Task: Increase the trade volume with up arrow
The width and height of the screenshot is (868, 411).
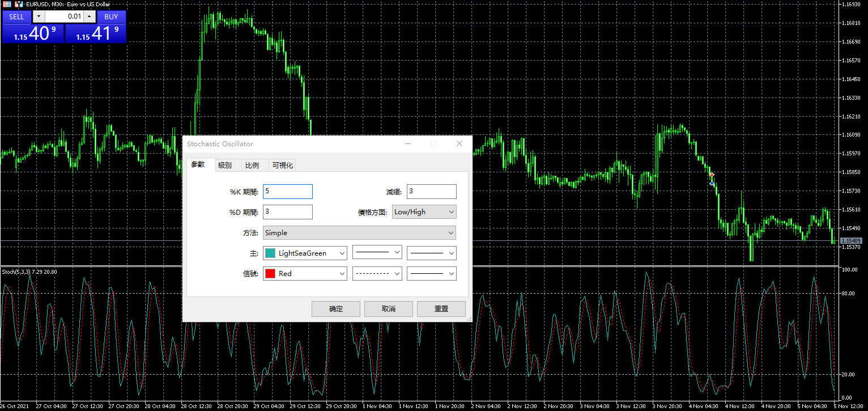Action: click(89, 16)
